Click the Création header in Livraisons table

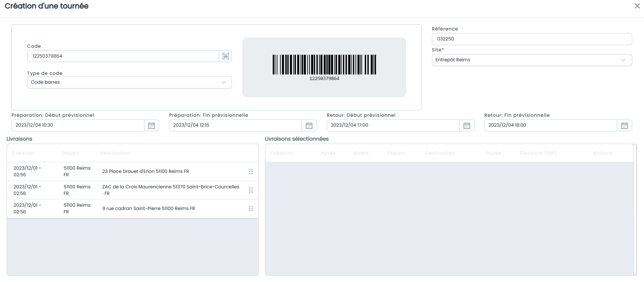pyautogui.click(x=23, y=153)
